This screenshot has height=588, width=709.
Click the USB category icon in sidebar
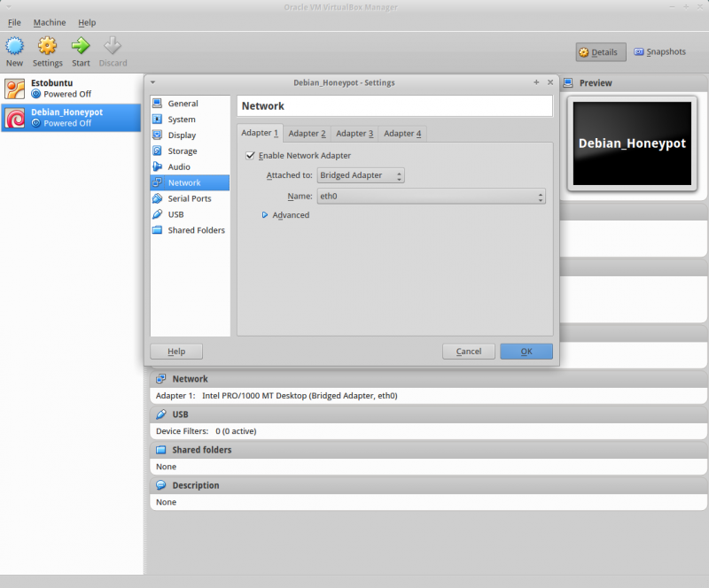(x=158, y=213)
